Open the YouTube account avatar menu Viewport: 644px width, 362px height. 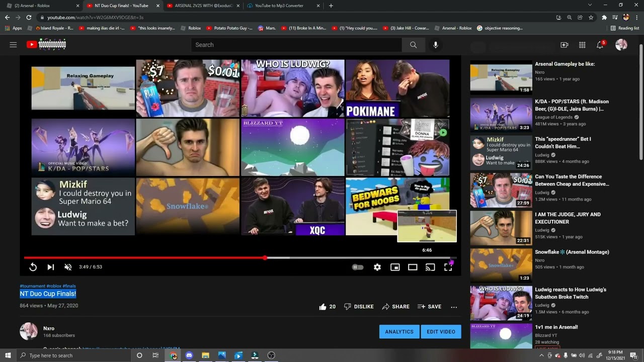621,45
